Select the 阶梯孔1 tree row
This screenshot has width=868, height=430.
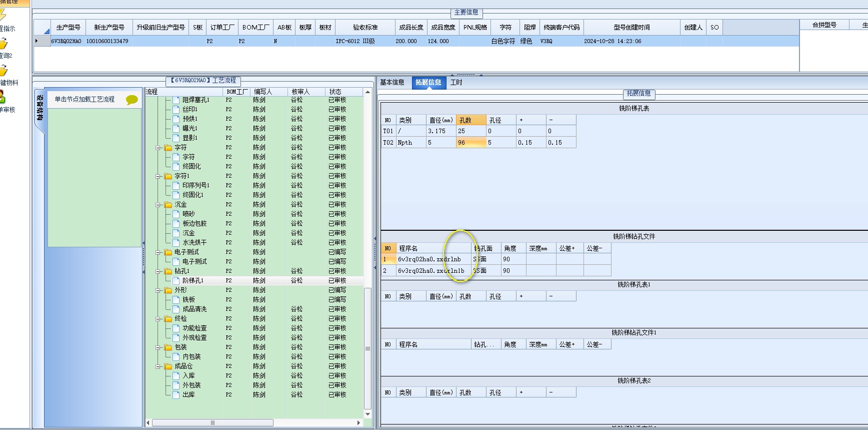coord(255,281)
